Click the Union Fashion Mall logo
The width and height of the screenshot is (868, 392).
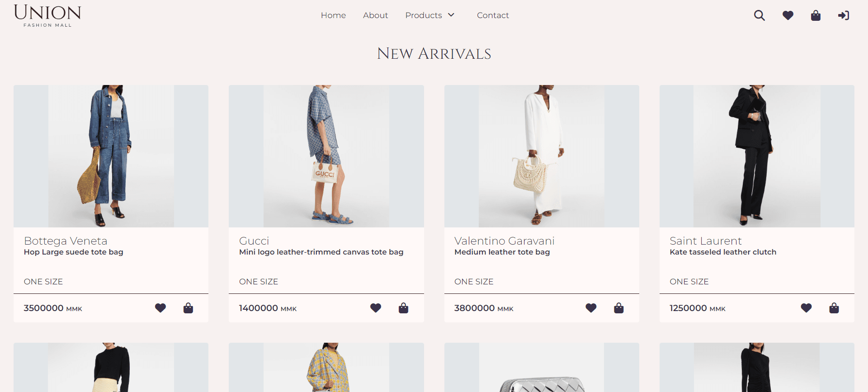[x=47, y=16]
